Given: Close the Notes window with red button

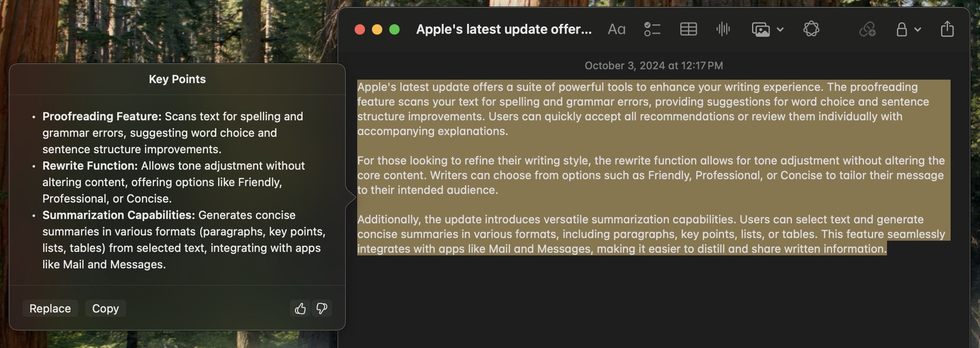Looking at the screenshot, I should [x=360, y=29].
